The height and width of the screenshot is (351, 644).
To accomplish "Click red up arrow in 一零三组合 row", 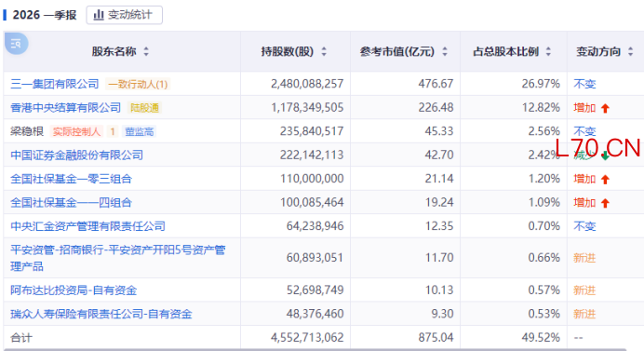I will click(605, 180).
